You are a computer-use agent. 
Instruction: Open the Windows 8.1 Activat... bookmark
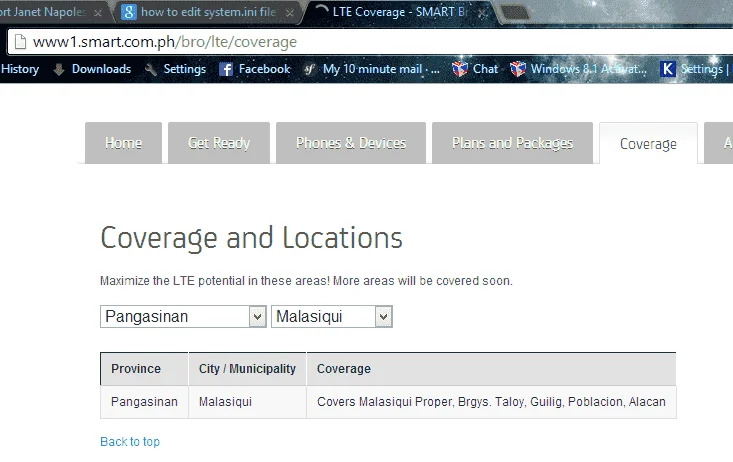click(579, 69)
